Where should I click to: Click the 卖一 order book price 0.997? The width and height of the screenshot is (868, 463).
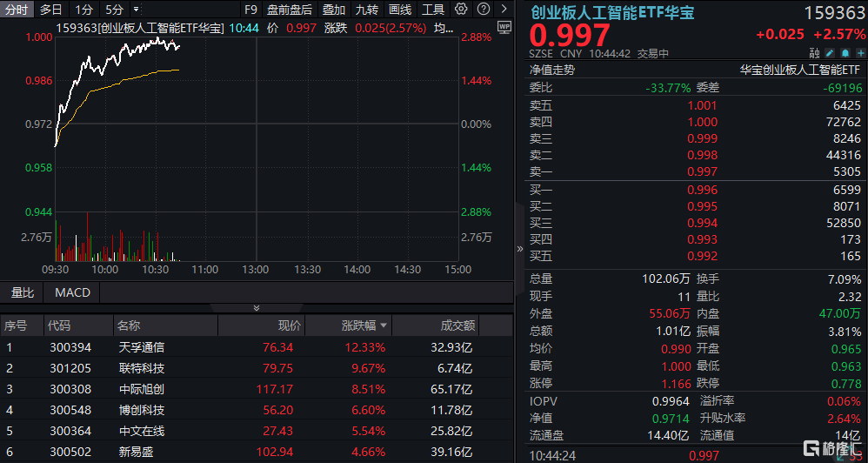702,172
